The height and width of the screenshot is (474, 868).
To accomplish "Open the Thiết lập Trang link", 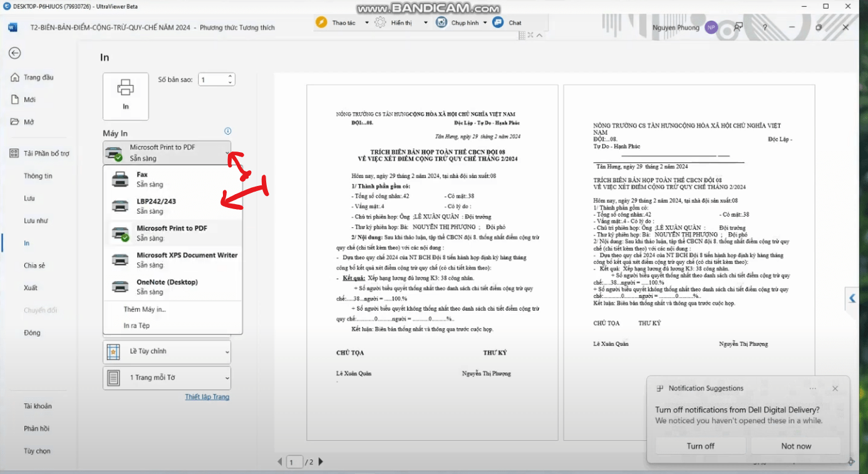I will tap(207, 397).
